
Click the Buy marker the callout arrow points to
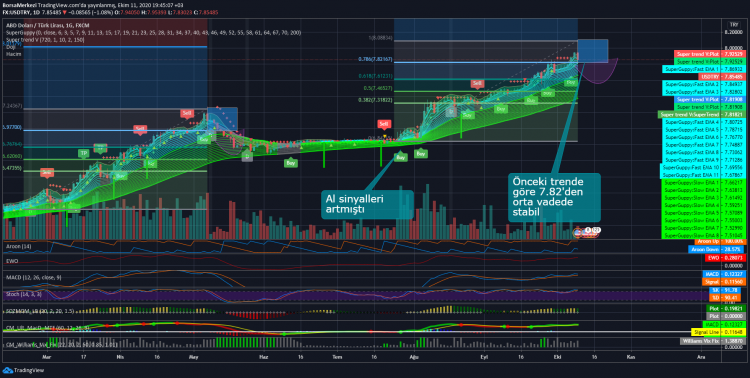(x=401, y=157)
